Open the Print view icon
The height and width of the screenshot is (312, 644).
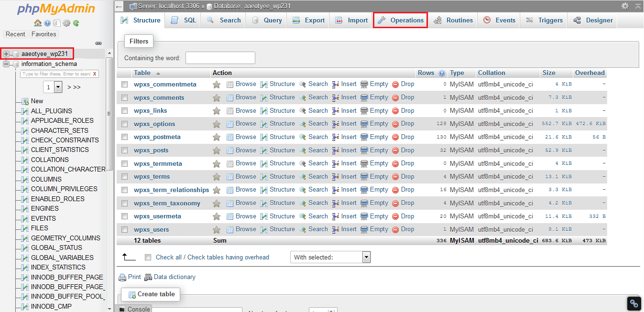[123, 277]
